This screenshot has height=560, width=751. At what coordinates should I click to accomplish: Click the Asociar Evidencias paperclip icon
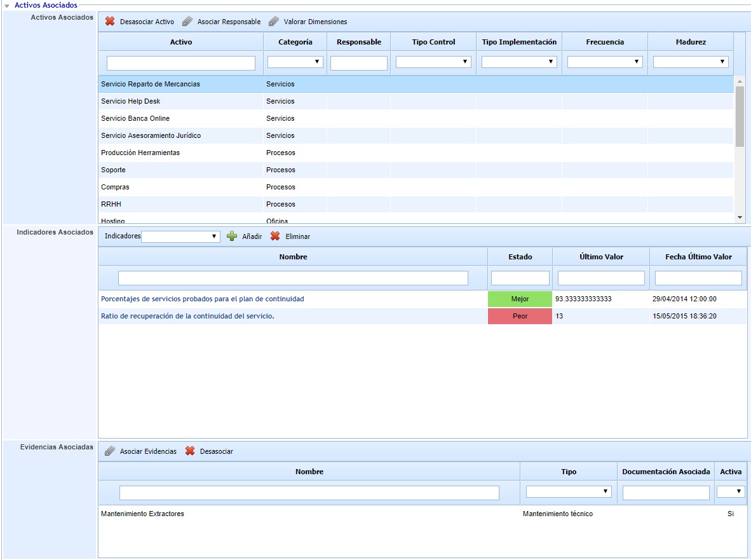tap(110, 451)
